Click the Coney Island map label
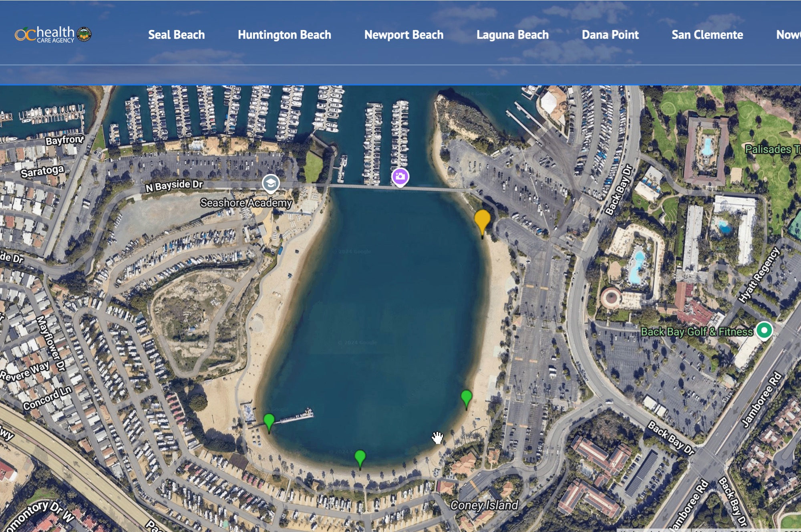The height and width of the screenshot is (532, 801). point(484,505)
